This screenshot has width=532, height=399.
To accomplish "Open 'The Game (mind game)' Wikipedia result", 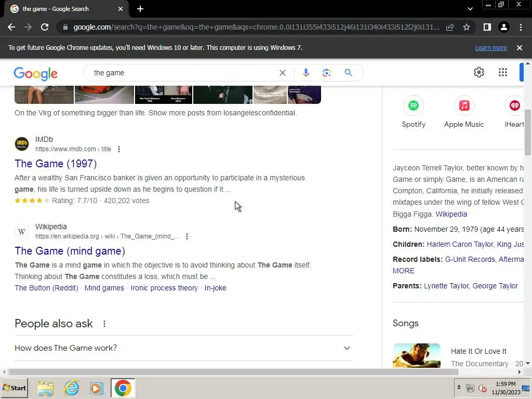I will pos(70,251).
